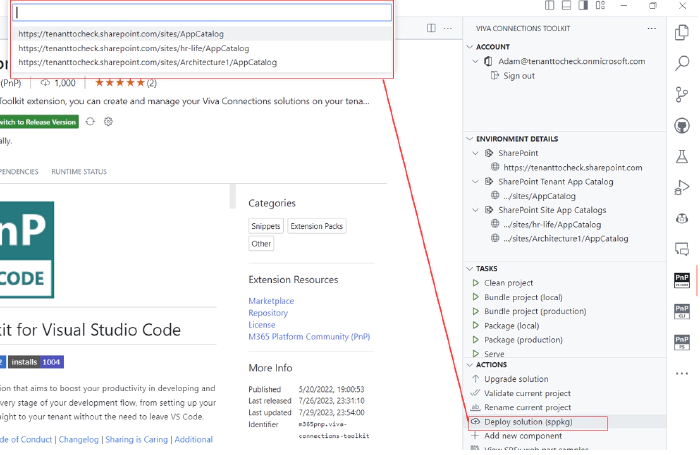Viewport: 700px width, 455px height.
Task: Collapse SharePoint Site App Catalogs node
Action: [x=475, y=209]
